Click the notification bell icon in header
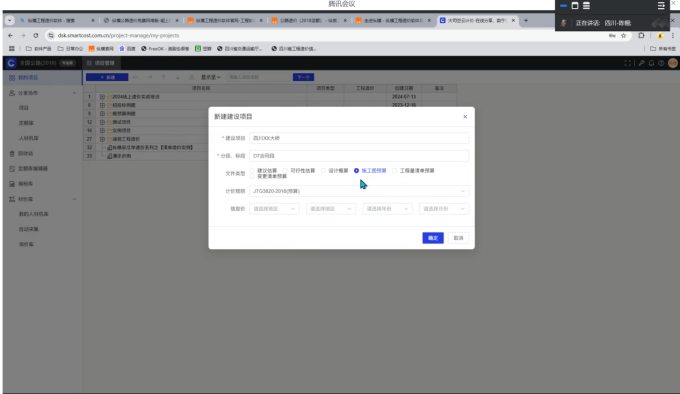 (651, 63)
